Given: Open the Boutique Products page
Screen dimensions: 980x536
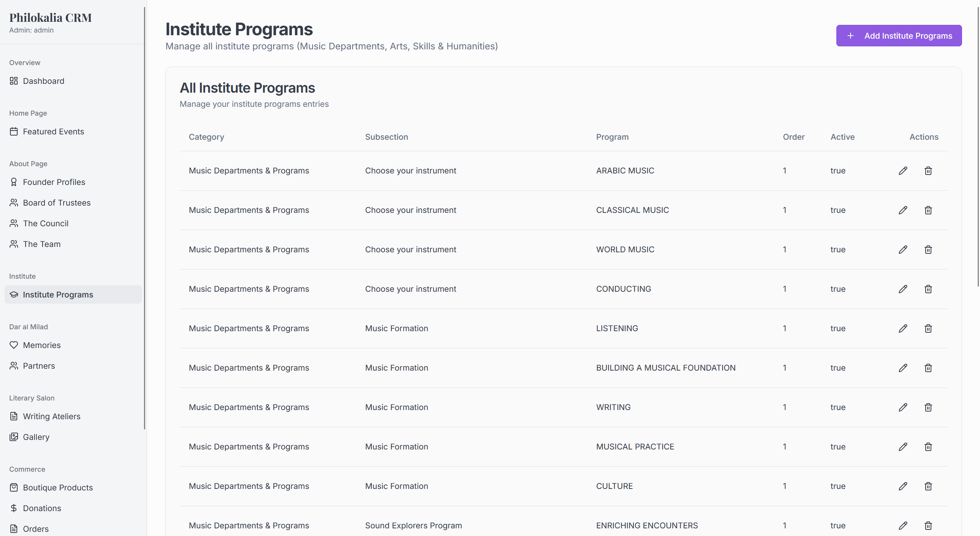Looking at the screenshot, I should [57, 487].
